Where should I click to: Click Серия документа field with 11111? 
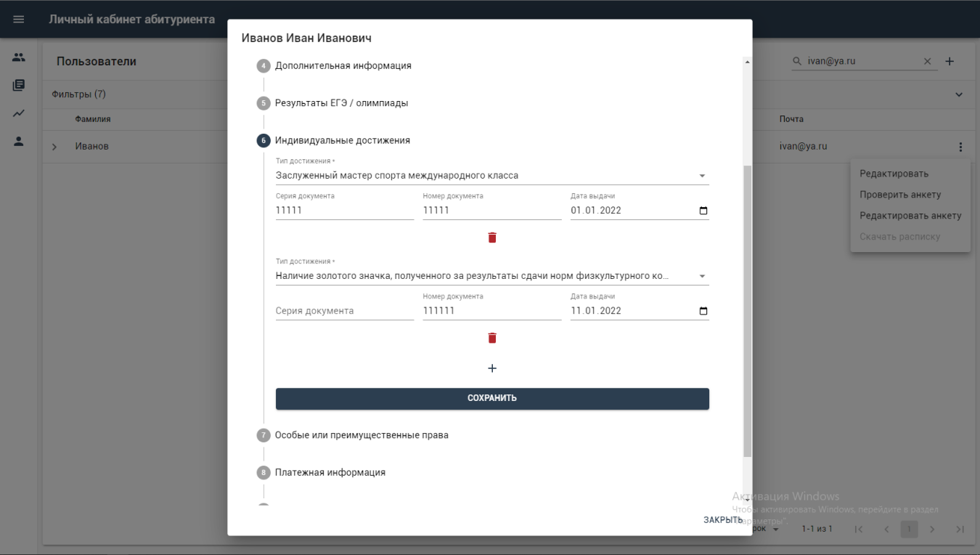[345, 211]
